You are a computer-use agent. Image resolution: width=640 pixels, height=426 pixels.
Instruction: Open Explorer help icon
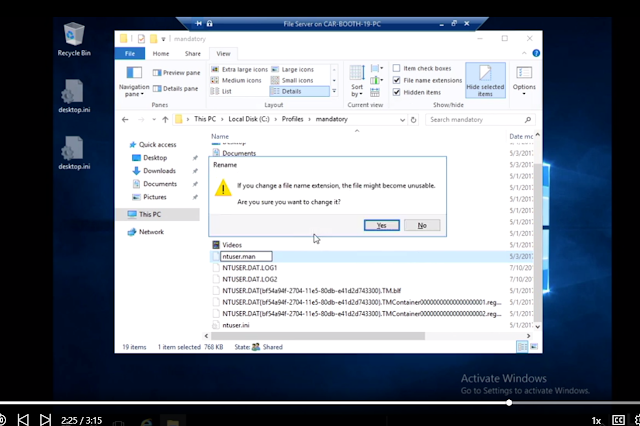pyautogui.click(x=536, y=53)
